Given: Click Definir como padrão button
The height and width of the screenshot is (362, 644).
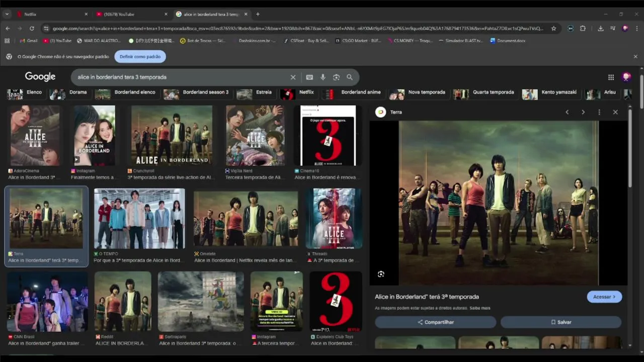Looking at the screenshot, I should (x=140, y=57).
